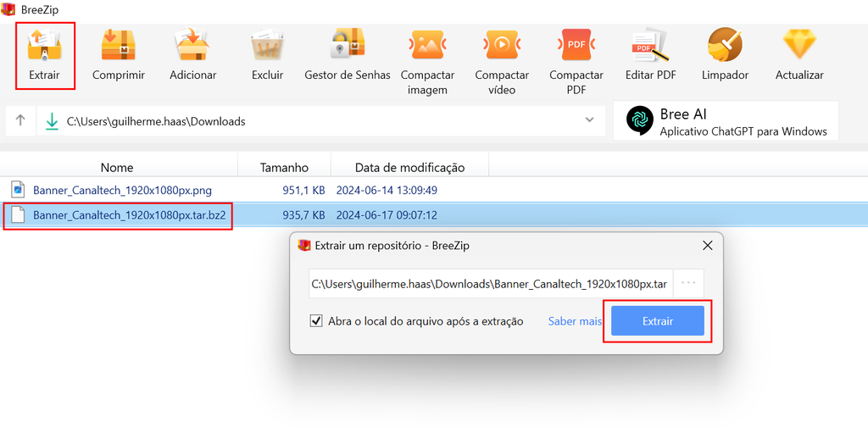Click the Actualizar diamond icon
Viewport: 868px width, 428px height.
tap(799, 46)
